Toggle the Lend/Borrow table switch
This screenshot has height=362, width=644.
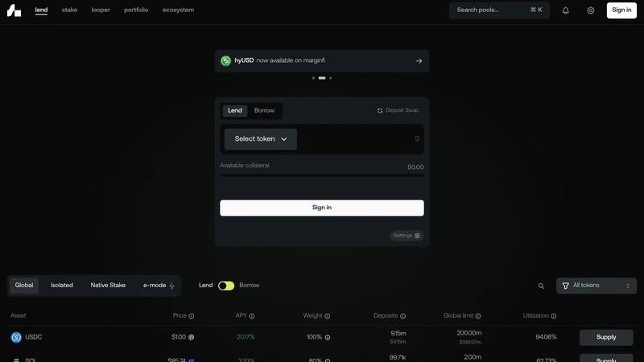pyautogui.click(x=226, y=286)
